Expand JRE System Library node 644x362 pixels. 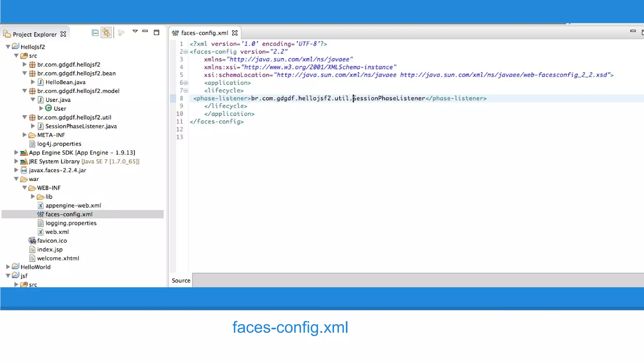[16, 161]
